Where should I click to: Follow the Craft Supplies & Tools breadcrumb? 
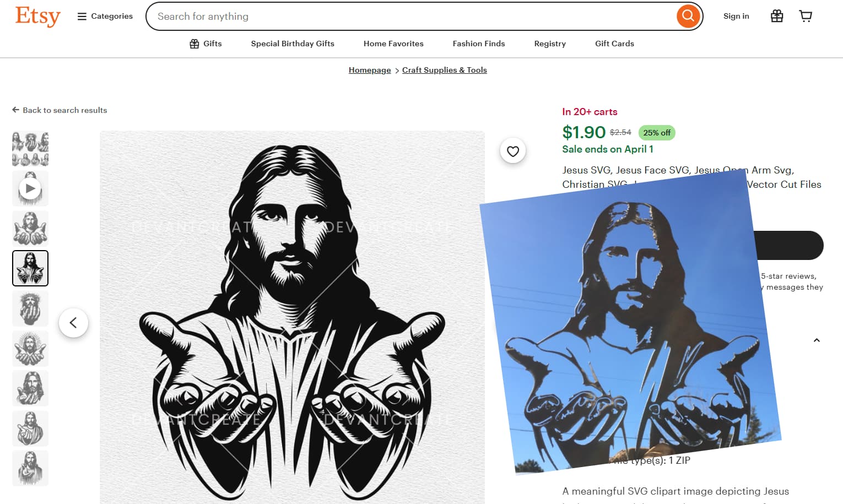(444, 70)
